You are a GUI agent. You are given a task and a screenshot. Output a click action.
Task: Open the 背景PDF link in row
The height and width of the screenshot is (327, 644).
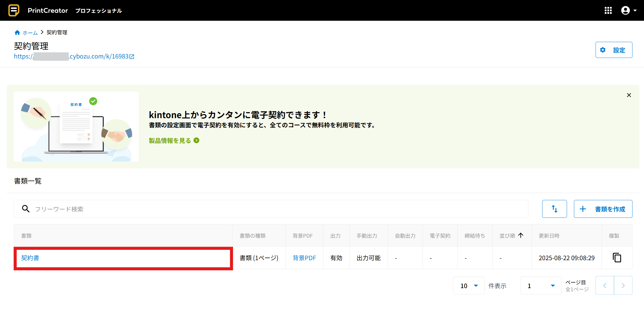pos(304,258)
